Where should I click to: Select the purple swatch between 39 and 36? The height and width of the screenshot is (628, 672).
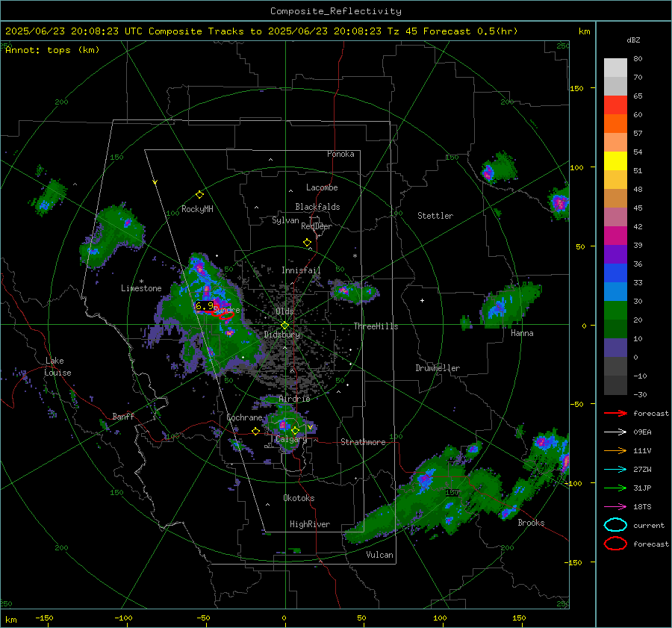pyautogui.click(x=615, y=255)
